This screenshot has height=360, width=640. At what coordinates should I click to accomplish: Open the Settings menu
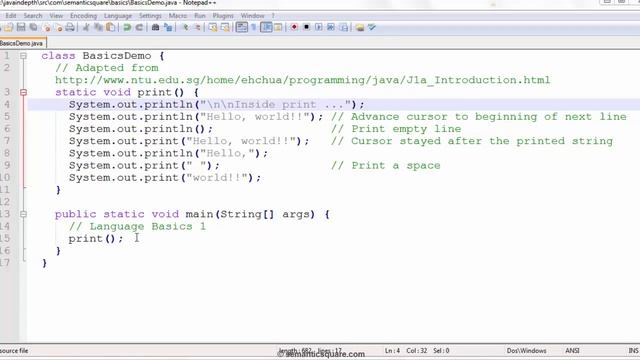(x=150, y=16)
